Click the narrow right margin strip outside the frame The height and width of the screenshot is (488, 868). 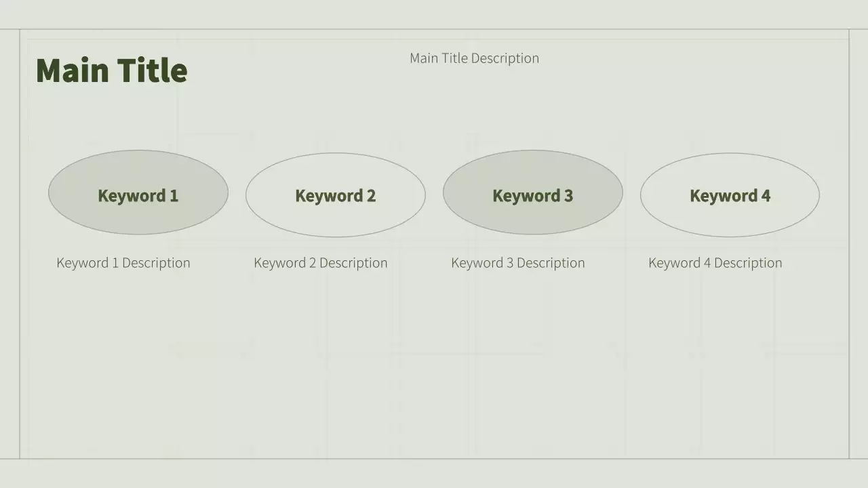click(x=859, y=244)
